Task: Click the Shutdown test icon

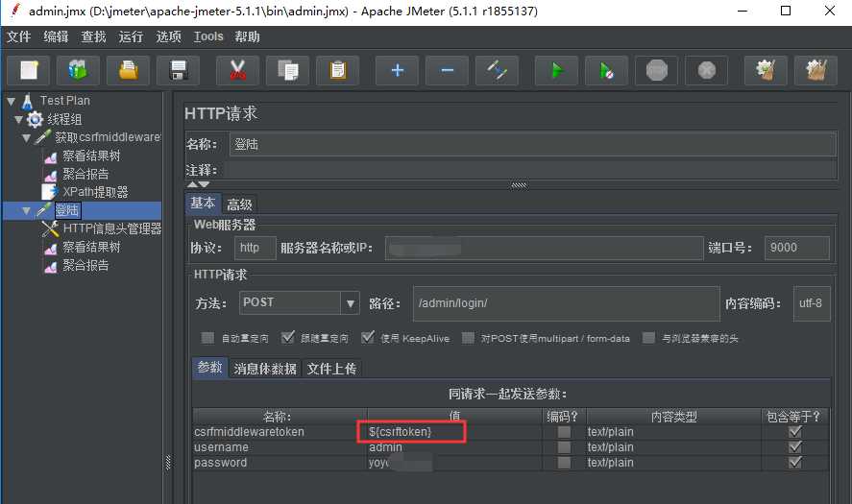Action: point(706,71)
